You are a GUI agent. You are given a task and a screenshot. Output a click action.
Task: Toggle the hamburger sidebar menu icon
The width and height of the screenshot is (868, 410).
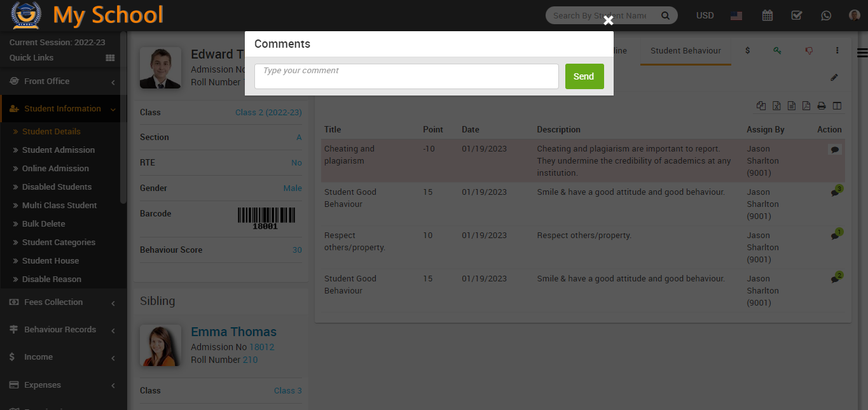862,53
